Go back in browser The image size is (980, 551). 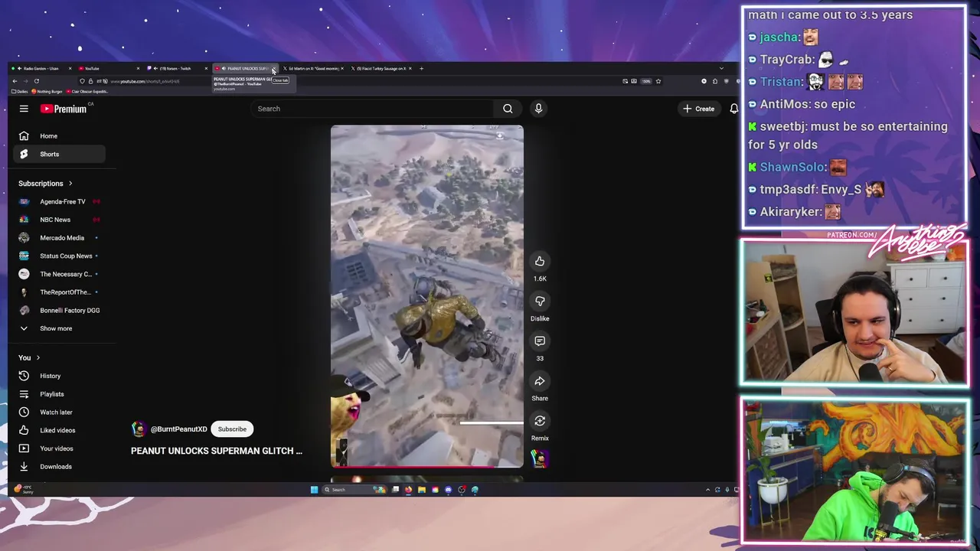pos(15,81)
